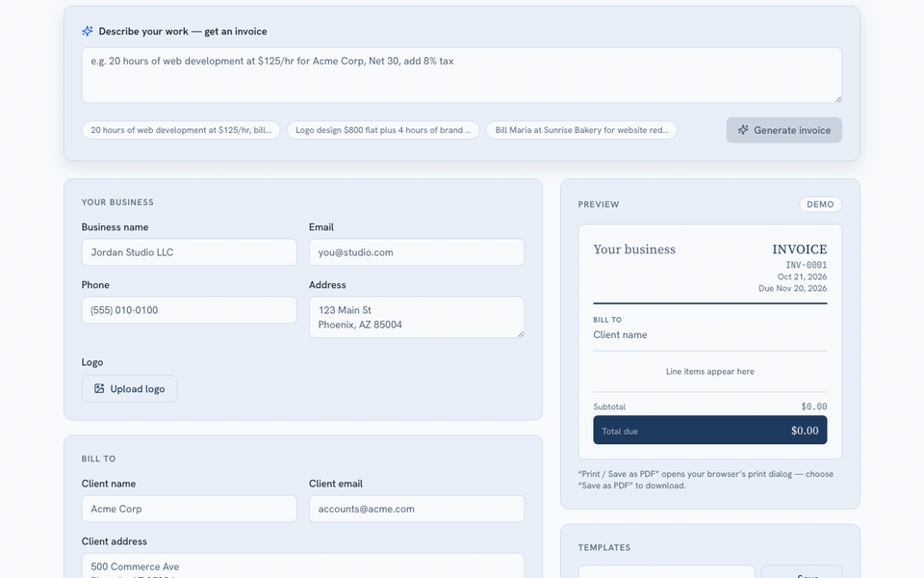Click the TEMPLATES section heading
The height and width of the screenshot is (578, 924).
click(x=604, y=548)
